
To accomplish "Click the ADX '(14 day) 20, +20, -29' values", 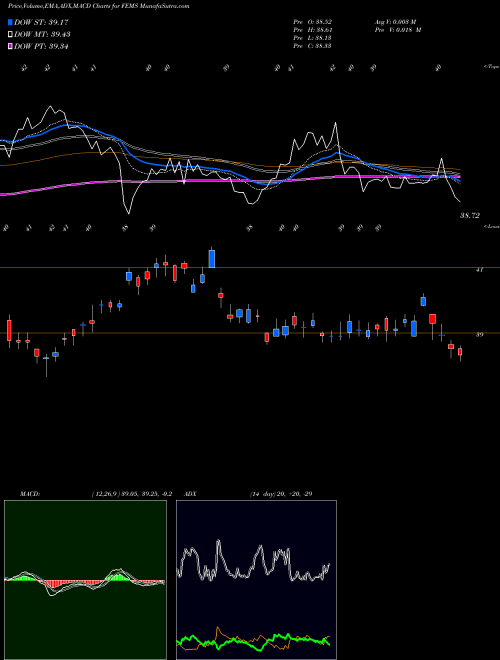I will (x=281, y=494).
